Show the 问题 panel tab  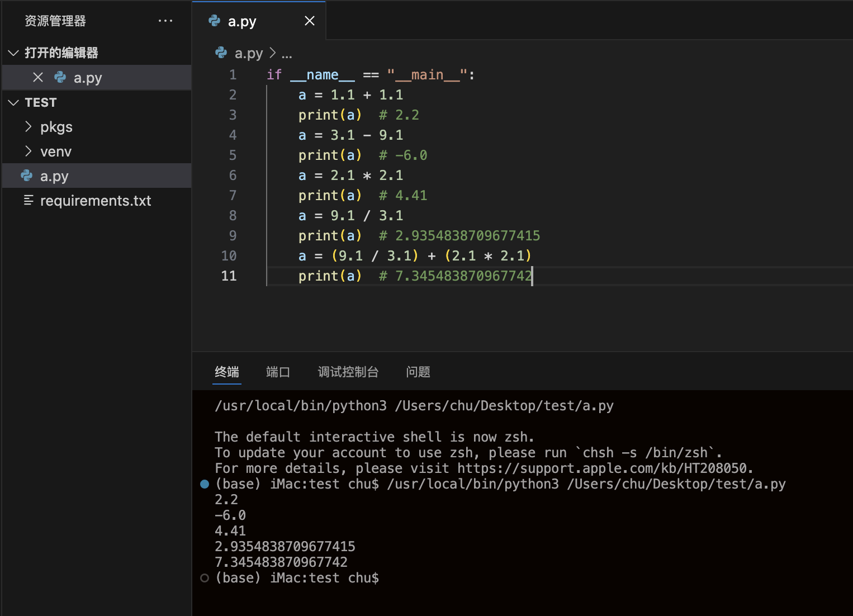pos(418,372)
